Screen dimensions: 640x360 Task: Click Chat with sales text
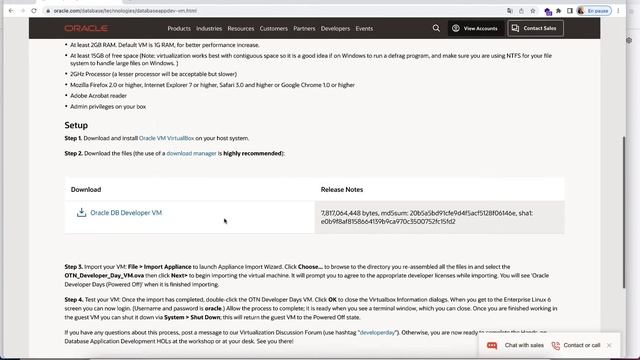coord(524,345)
